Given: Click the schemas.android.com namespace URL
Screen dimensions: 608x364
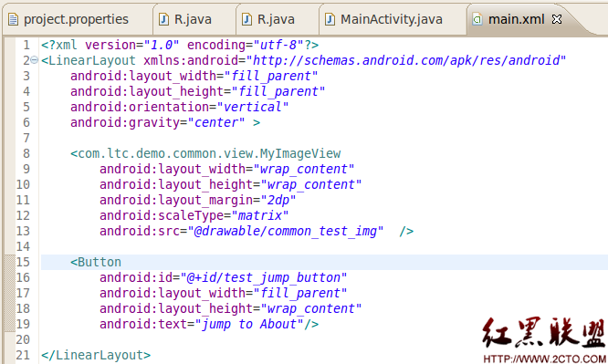Looking at the screenshot, I should click(x=406, y=60).
